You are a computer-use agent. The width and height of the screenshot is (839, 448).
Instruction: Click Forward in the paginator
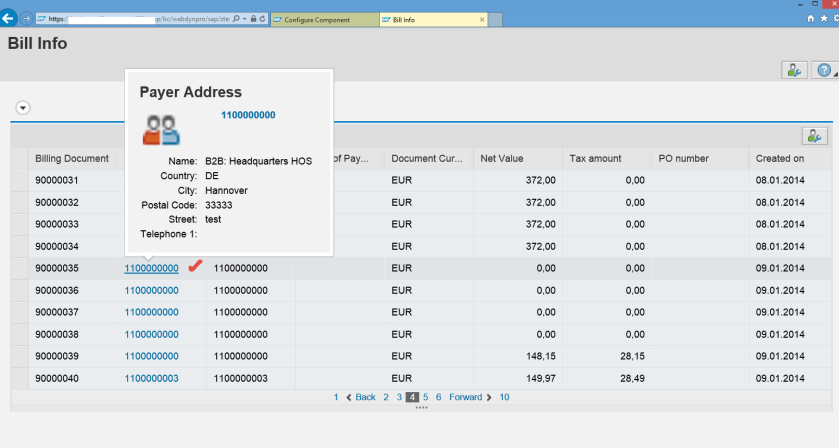click(x=470, y=397)
